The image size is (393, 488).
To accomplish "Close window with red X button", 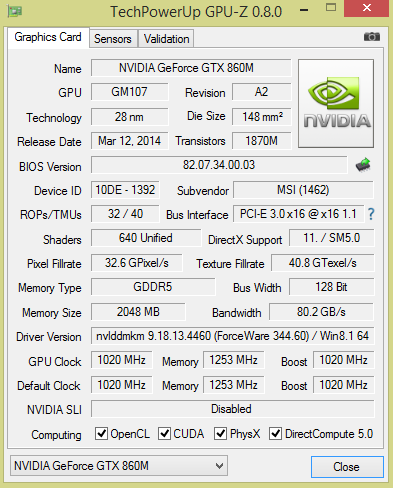I will (367, 8).
